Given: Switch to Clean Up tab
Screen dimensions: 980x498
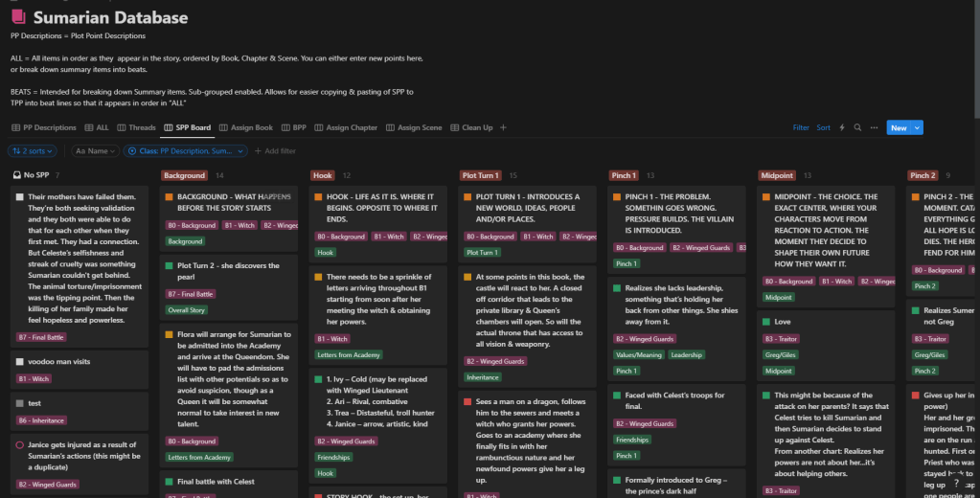Looking at the screenshot, I should [471, 127].
